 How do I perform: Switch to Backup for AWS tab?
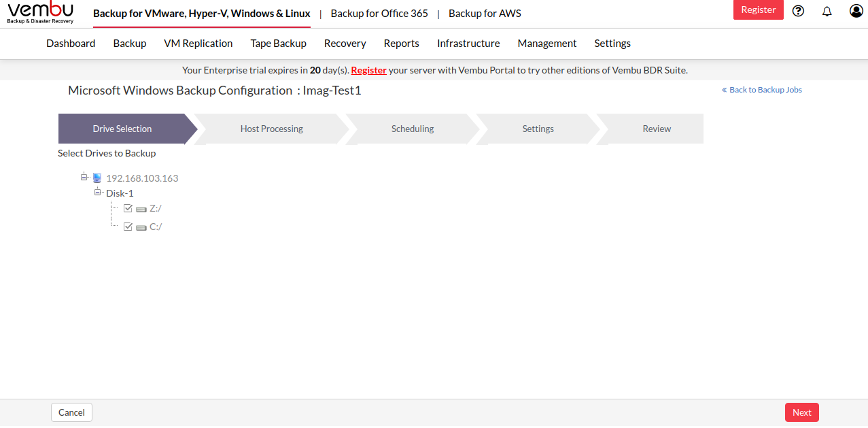tap(485, 14)
